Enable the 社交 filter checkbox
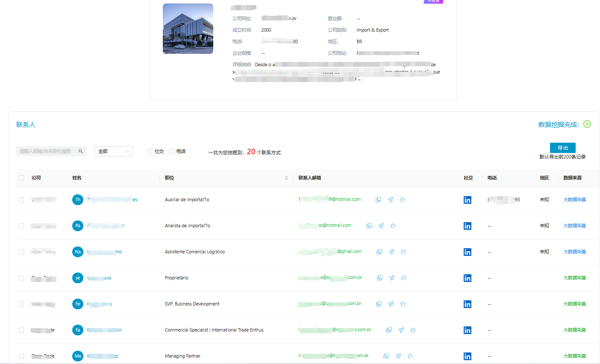 (150, 151)
